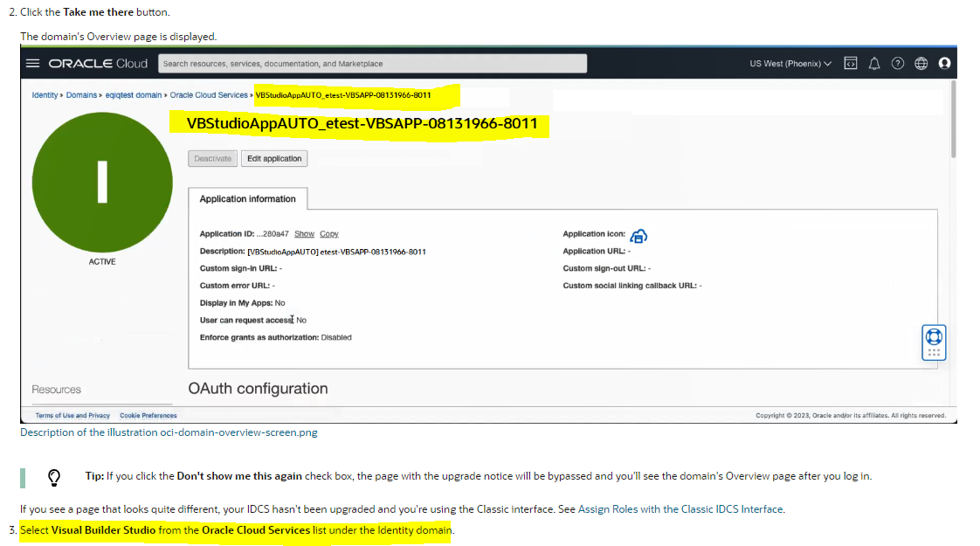
Task: Open the user profile avatar menu
Action: (x=944, y=62)
